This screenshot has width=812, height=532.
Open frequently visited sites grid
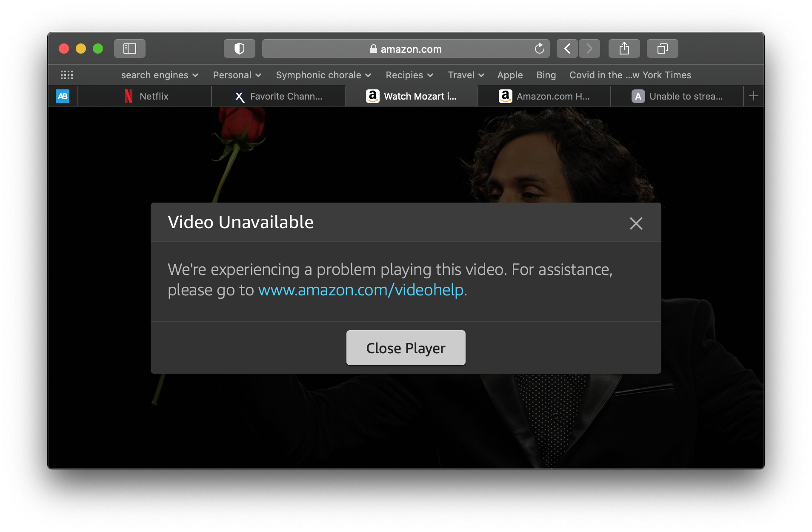(x=67, y=75)
